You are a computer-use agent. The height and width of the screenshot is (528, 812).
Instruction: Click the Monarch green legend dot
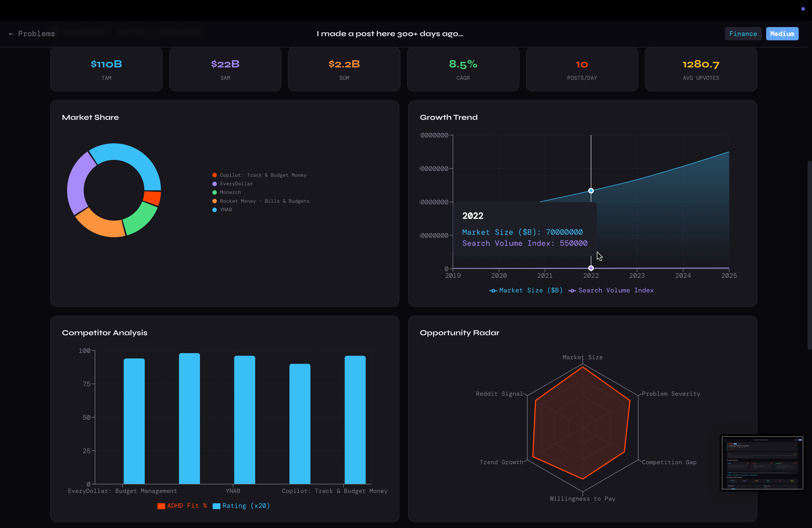pos(215,192)
